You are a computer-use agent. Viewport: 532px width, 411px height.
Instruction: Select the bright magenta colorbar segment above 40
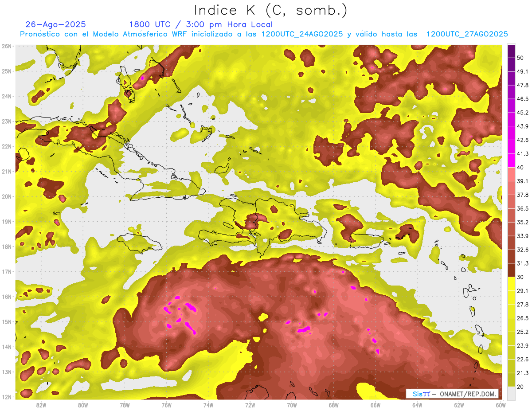coord(511,160)
